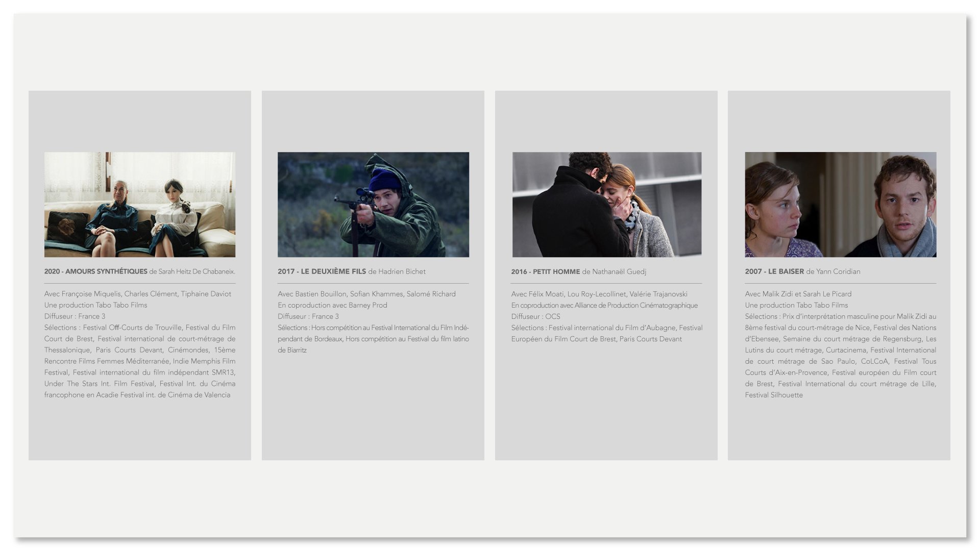Click 'En coproduction avec Barney Prod' text

click(332, 305)
